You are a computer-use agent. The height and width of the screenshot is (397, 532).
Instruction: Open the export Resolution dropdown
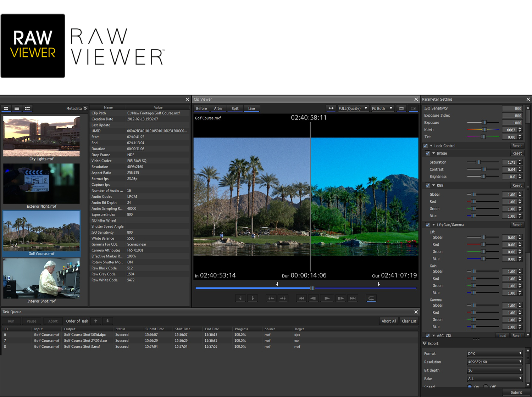tap(495, 362)
